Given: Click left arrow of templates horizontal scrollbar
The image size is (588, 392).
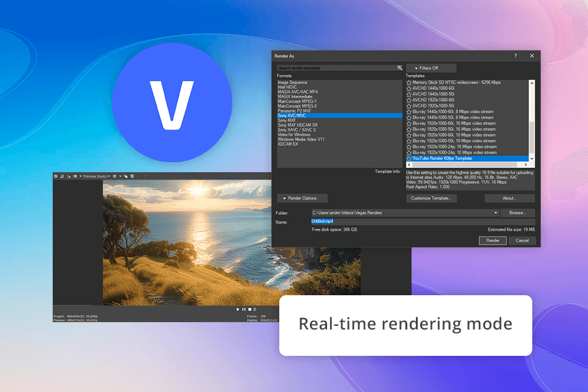Looking at the screenshot, I should click(409, 165).
